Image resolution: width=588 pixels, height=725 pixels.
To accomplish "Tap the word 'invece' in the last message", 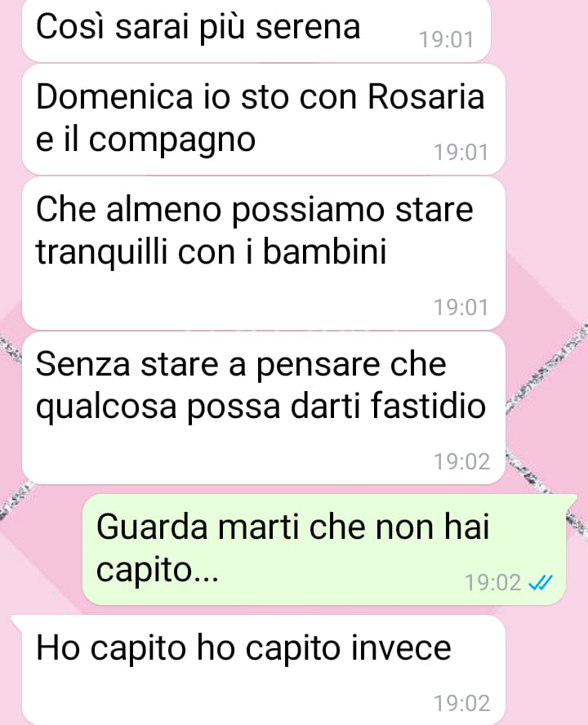I will coord(401,647).
